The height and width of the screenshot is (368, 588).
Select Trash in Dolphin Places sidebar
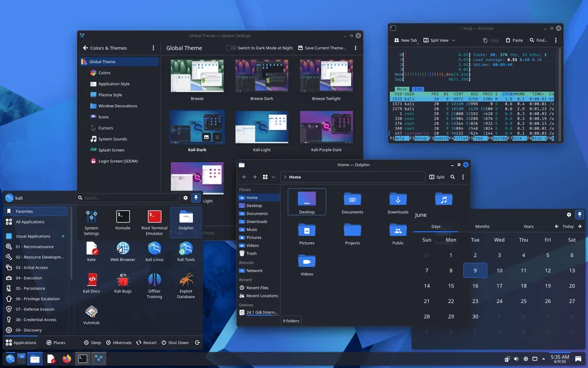[259, 253]
